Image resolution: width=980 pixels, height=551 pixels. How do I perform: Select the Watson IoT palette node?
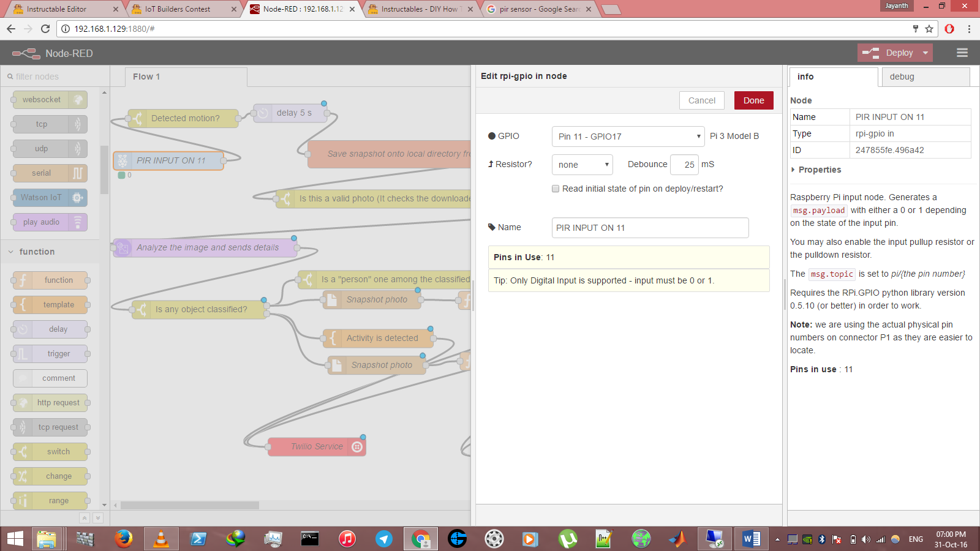[50, 198]
